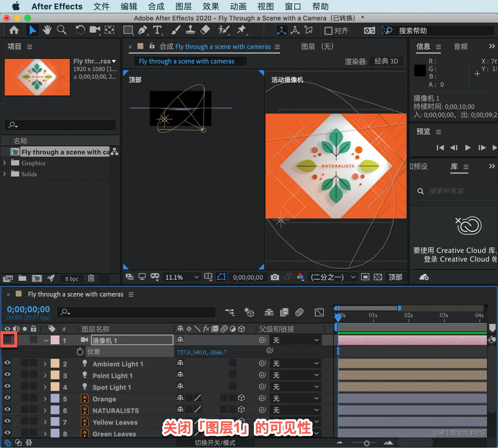Viewport: 498px width, 448px height.
Task: Hide the Spot Light 1 layer
Action: click(x=7, y=386)
